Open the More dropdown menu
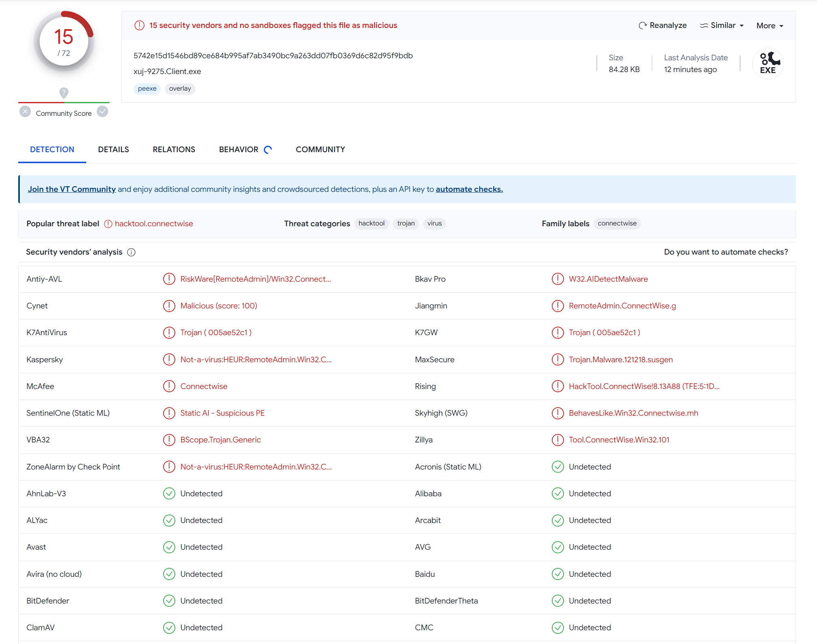The height and width of the screenshot is (644, 817). pos(770,26)
